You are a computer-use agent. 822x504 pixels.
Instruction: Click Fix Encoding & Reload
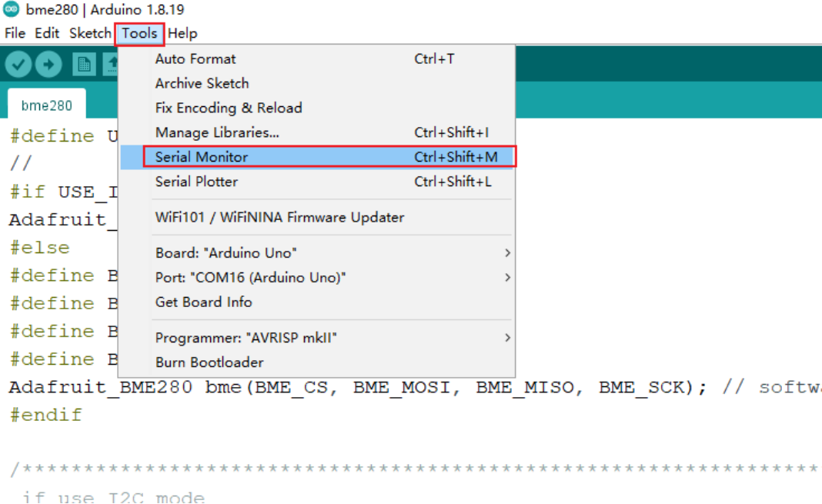tap(229, 108)
